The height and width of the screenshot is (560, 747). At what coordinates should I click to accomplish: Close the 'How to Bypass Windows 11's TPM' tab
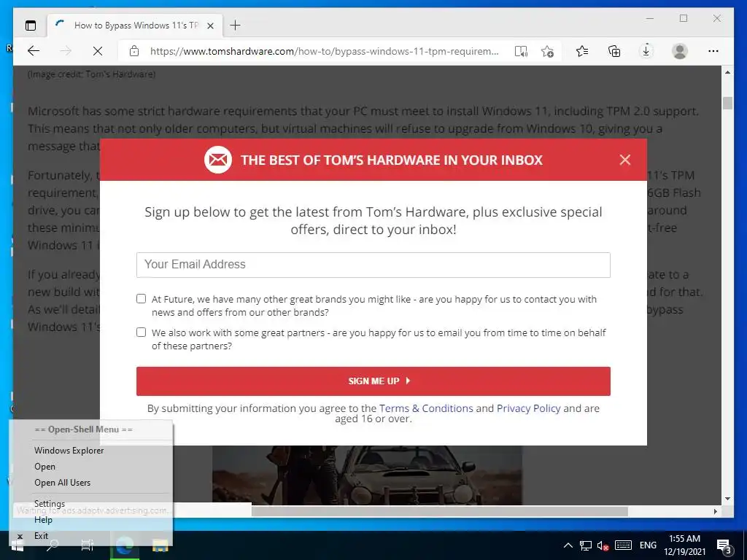210,26
